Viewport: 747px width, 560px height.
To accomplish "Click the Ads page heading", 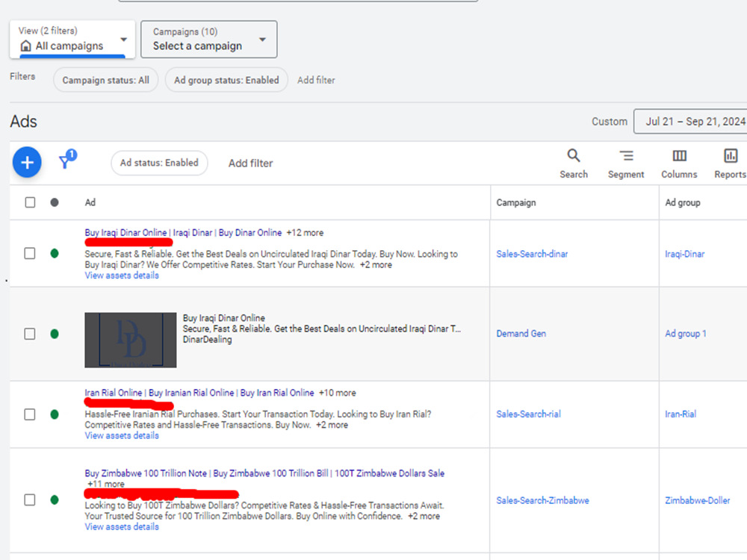I will [x=23, y=122].
